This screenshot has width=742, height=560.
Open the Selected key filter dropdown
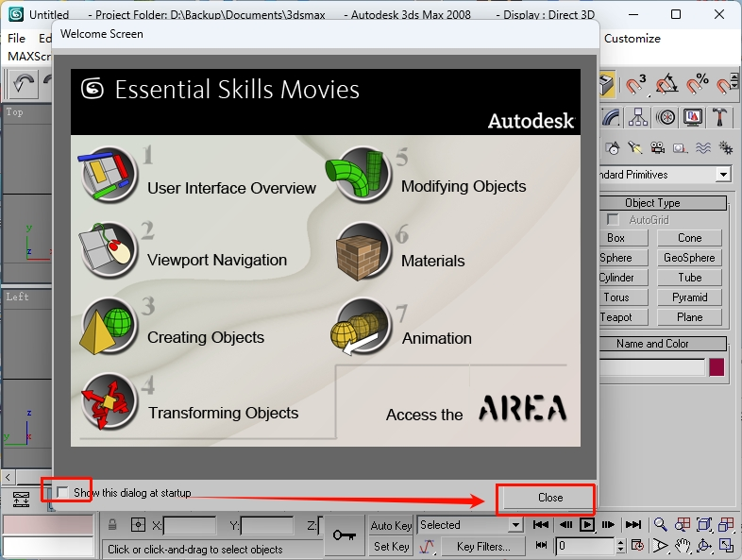[515, 525]
